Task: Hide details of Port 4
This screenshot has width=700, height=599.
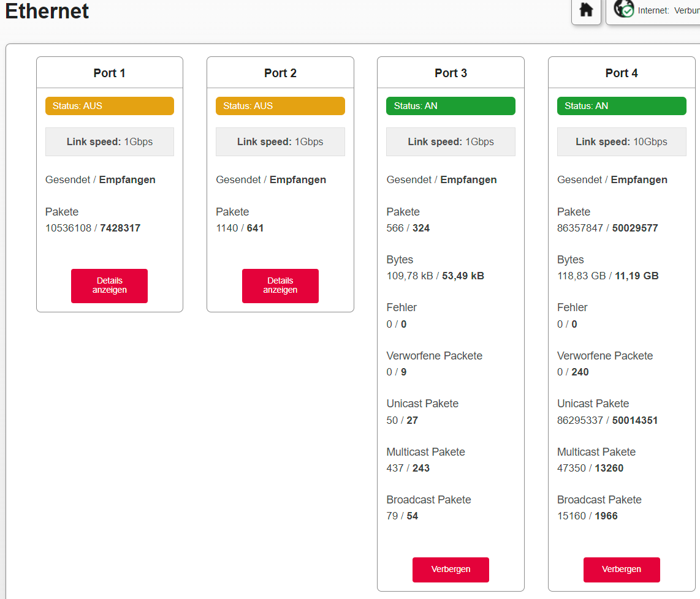Action: [621, 569]
